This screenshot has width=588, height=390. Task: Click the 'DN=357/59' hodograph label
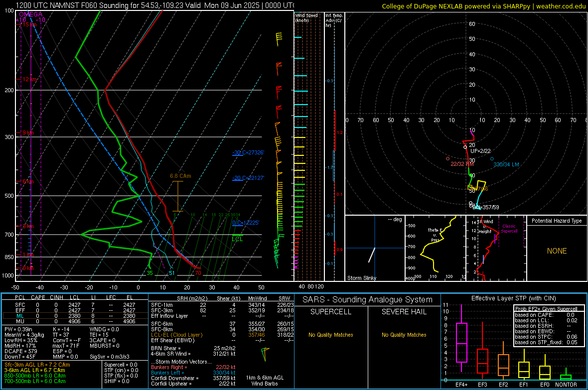click(486, 207)
